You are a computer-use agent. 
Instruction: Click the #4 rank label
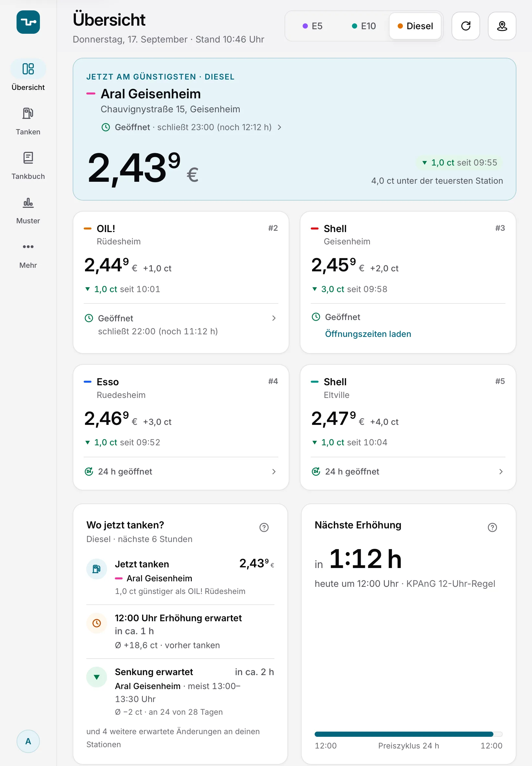tap(273, 381)
